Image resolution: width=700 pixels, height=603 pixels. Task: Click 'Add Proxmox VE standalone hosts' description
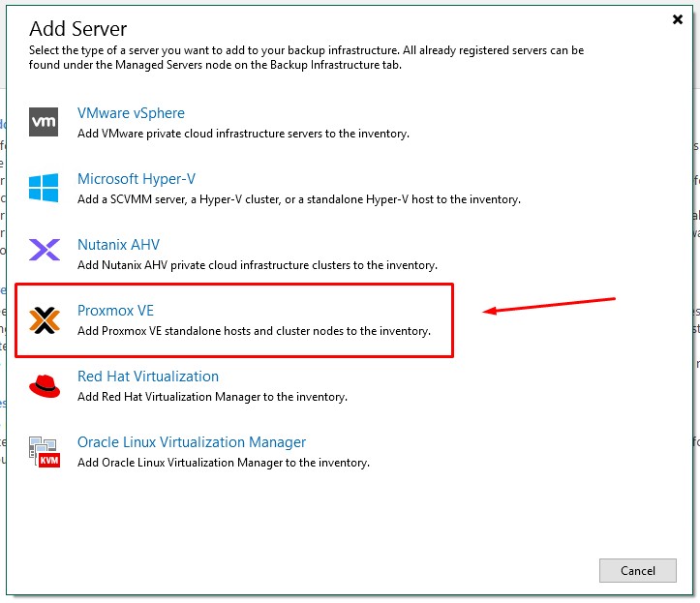coord(254,331)
